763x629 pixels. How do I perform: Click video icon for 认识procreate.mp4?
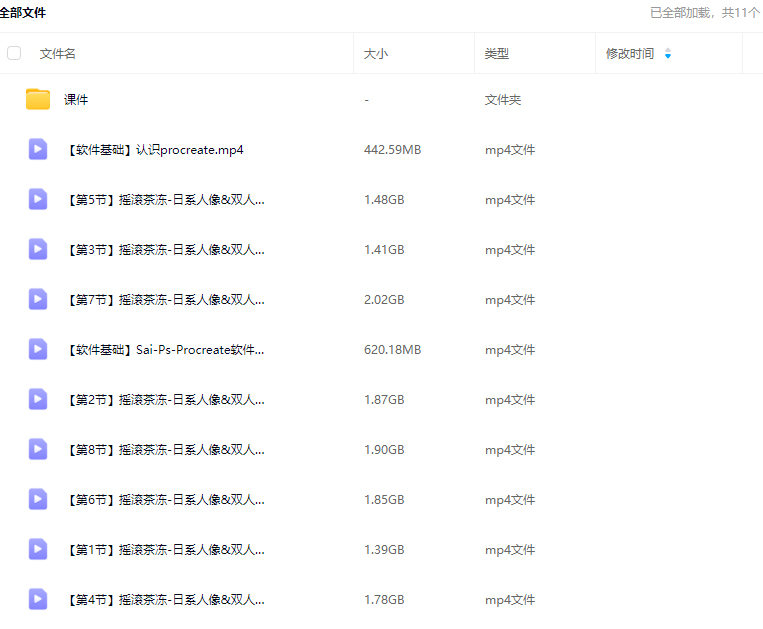pos(38,149)
